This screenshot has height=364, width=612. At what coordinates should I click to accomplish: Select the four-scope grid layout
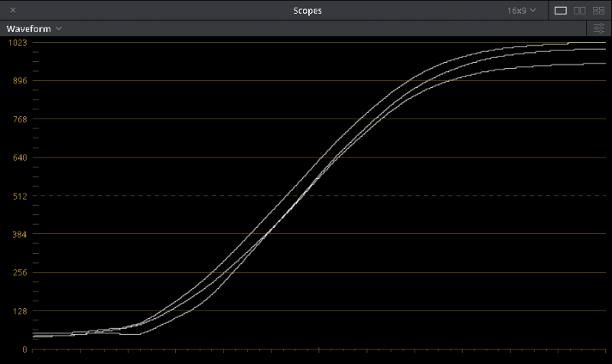click(598, 11)
